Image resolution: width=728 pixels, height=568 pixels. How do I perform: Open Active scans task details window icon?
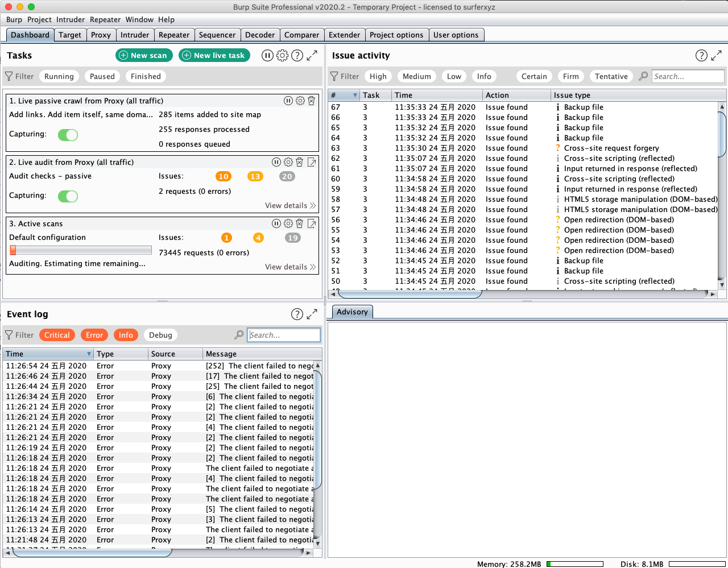pos(312,223)
